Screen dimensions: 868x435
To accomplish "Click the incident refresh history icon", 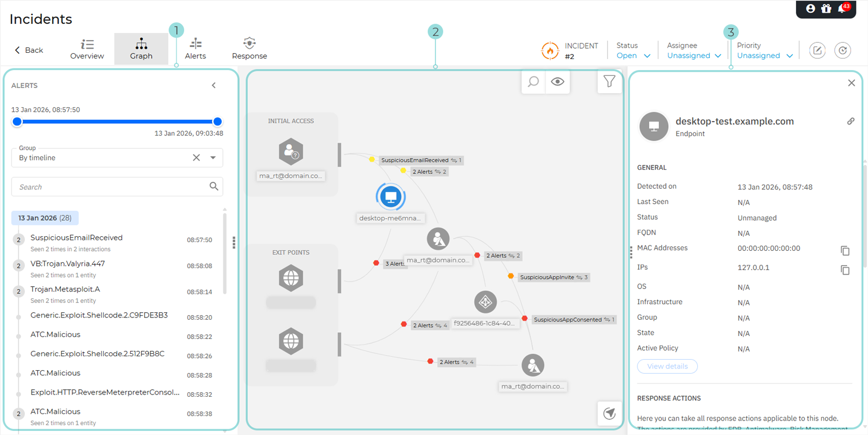I will [x=843, y=50].
